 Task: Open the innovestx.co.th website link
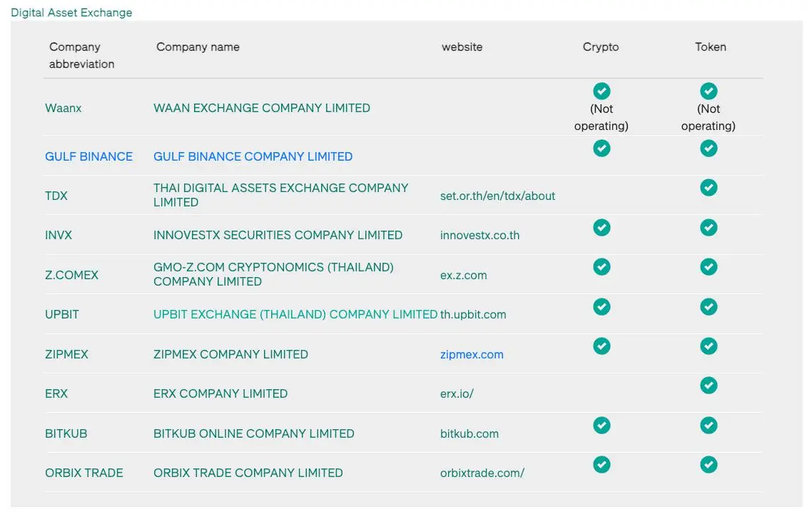click(x=479, y=235)
